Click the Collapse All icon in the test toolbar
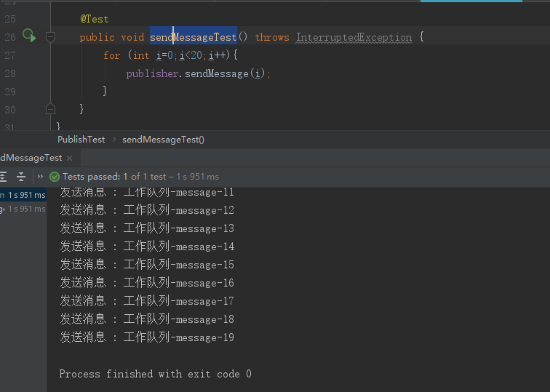The width and height of the screenshot is (550, 392). click(x=21, y=177)
